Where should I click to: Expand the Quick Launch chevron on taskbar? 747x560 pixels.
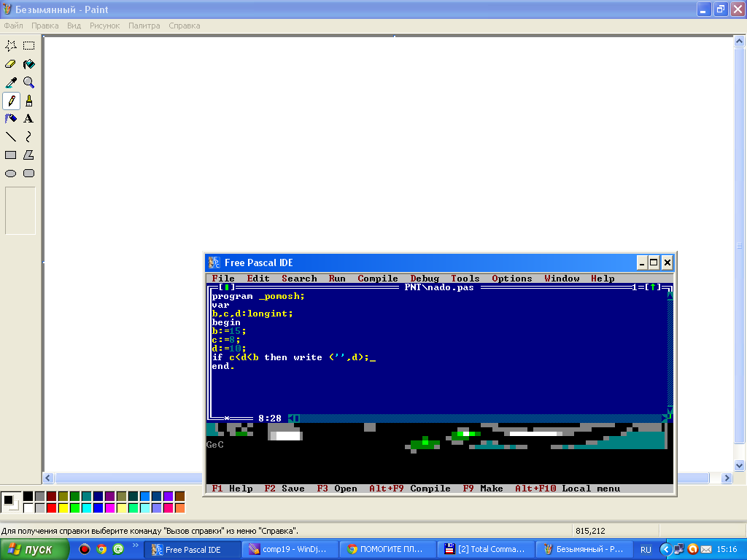(x=135, y=545)
